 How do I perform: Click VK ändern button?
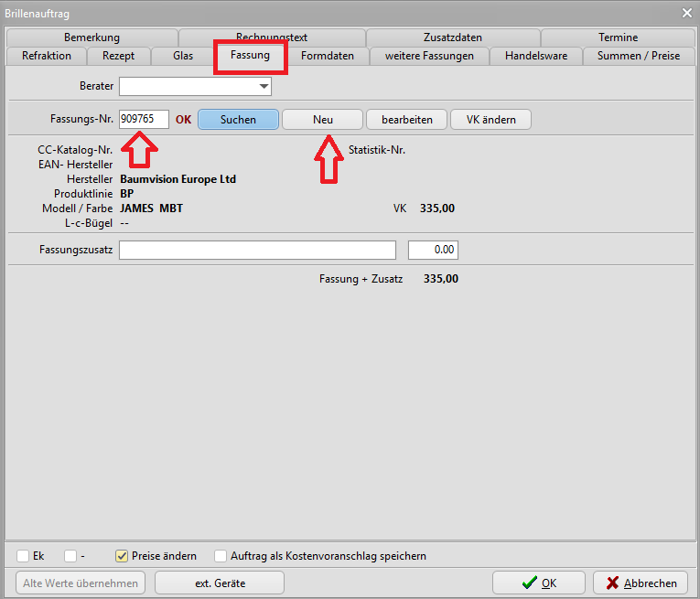point(491,120)
